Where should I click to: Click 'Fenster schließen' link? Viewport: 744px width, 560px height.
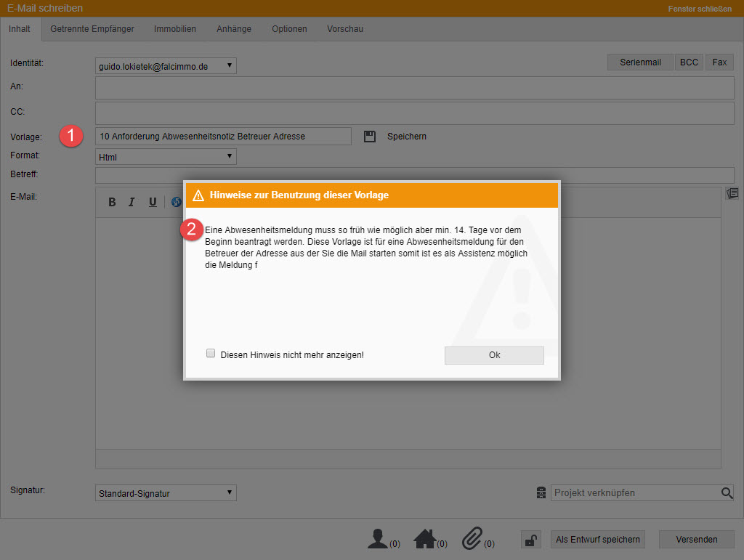pyautogui.click(x=700, y=9)
